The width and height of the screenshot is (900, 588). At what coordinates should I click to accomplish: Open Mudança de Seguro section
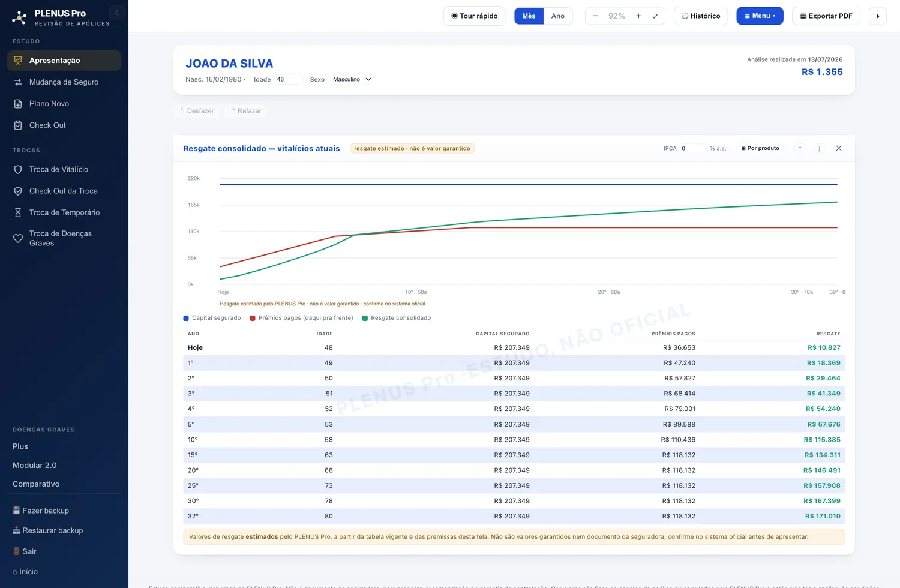64,82
